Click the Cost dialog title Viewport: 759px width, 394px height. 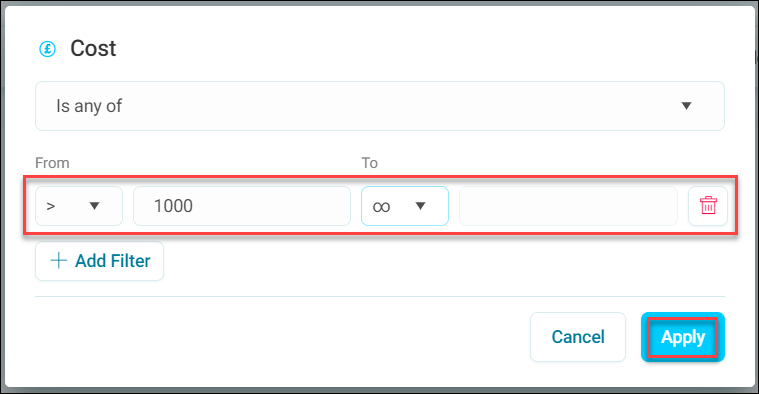click(x=93, y=48)
